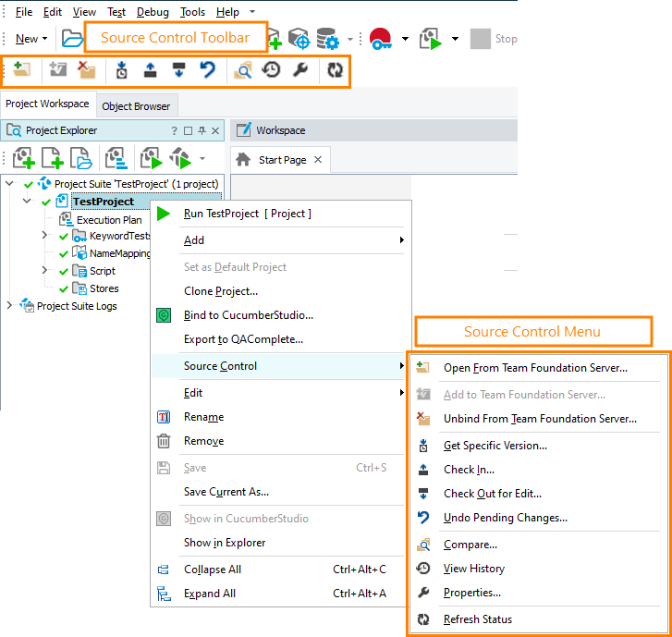Click the View History clock icon
Viewport: 672px width, 637px height.
click(271, 70)
